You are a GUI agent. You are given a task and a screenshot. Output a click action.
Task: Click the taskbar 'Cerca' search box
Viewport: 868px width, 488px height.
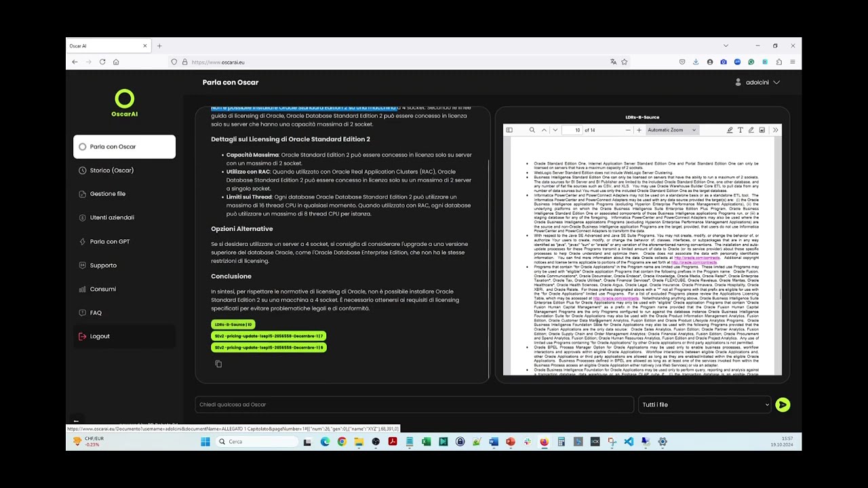256,442
